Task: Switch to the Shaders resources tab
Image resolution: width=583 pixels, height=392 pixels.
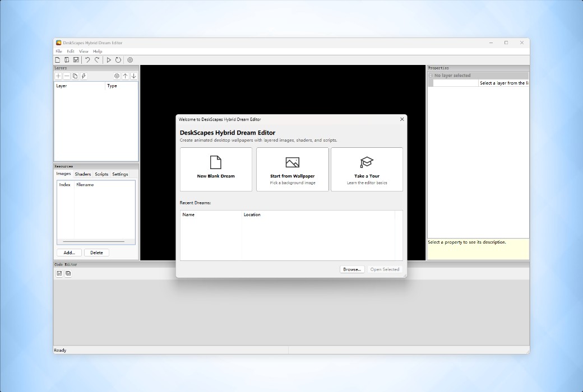Action: (83, 174)
